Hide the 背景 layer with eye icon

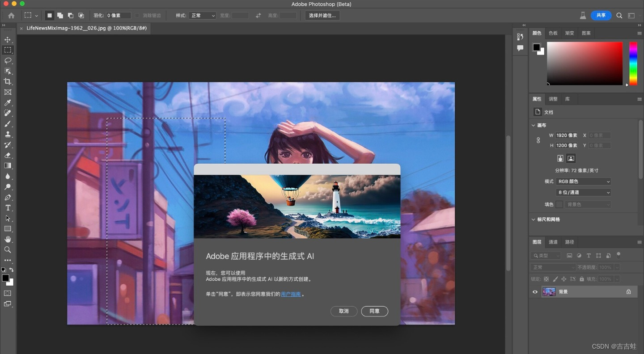(535, 292)
